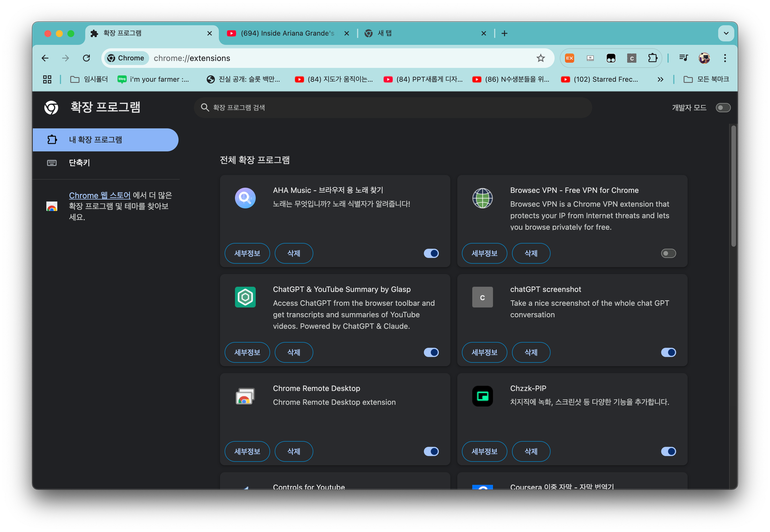Click the black mask extension icon in toolbar
770x532 pixels.
[611, 58]
